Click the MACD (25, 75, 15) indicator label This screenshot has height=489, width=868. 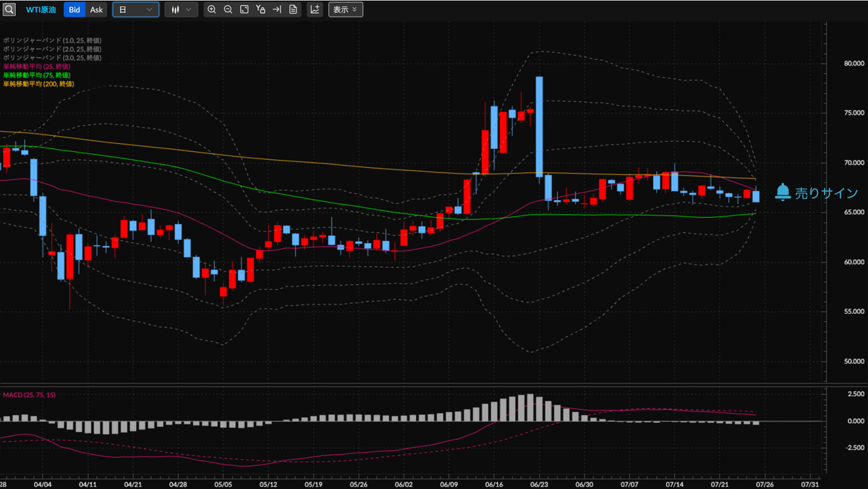pyautogui.click(x=30, y=394)
